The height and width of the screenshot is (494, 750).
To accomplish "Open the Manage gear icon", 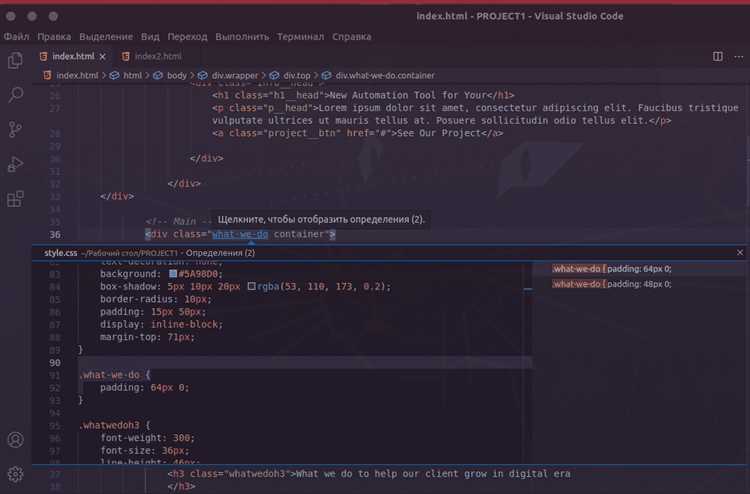I will (x=15, y=474).
